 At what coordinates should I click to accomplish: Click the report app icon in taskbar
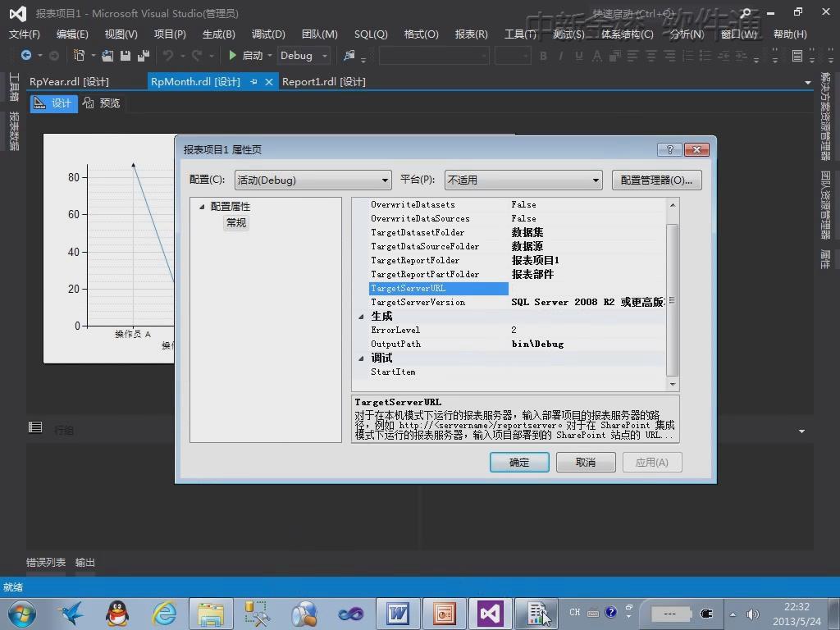[536, 614]
